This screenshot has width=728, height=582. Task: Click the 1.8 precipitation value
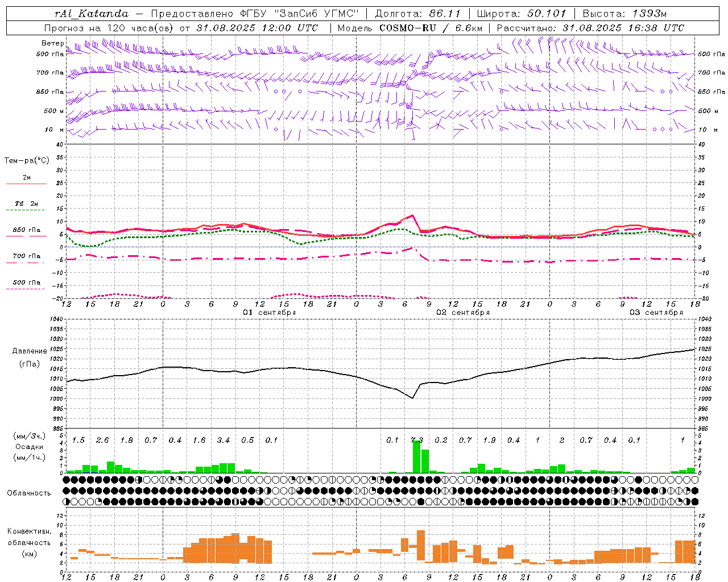[x=126, y=440]
